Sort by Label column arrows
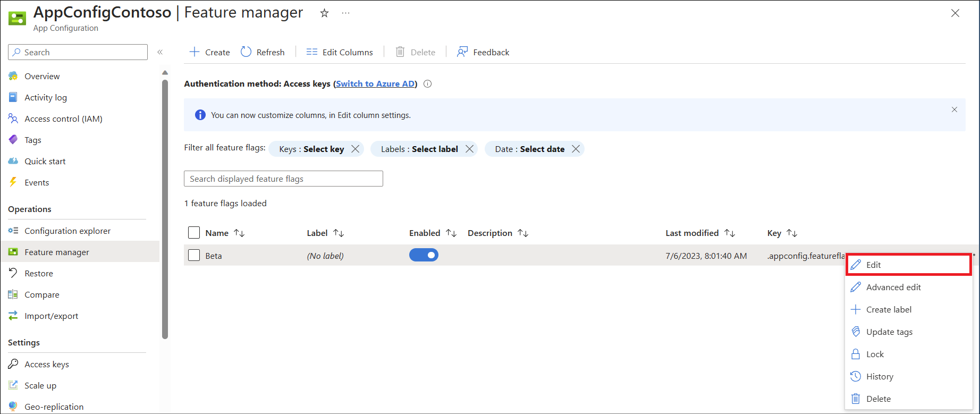The width and height of the screenshot is (980, 414). coord(339,233)
